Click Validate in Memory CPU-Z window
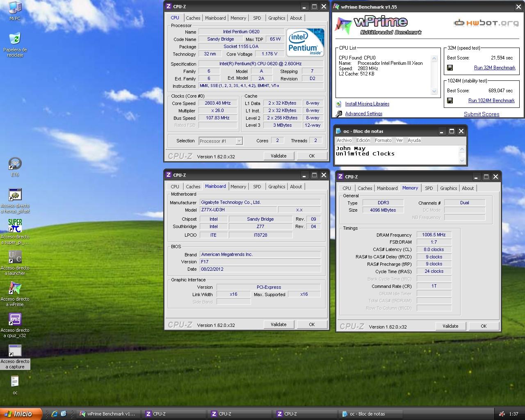This screenshot has height=420, width=525. 450,326
